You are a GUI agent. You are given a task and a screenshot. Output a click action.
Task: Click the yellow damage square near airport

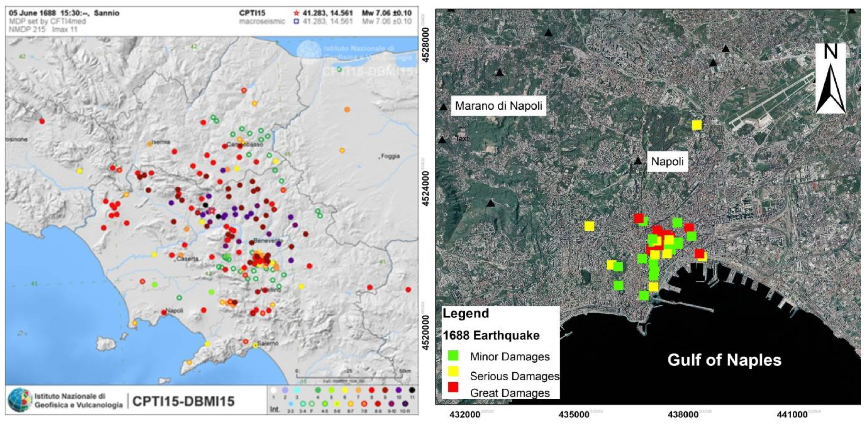(696, 125)
